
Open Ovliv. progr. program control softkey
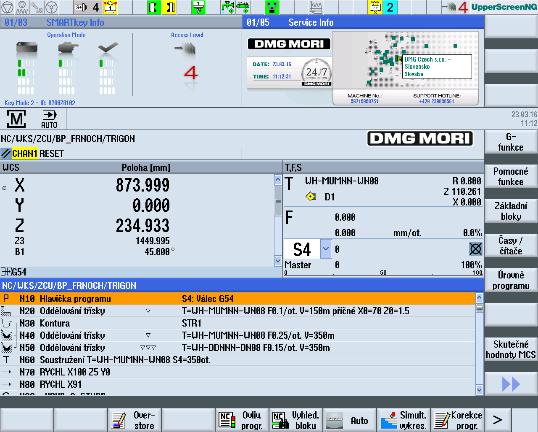tap(242, 420)
